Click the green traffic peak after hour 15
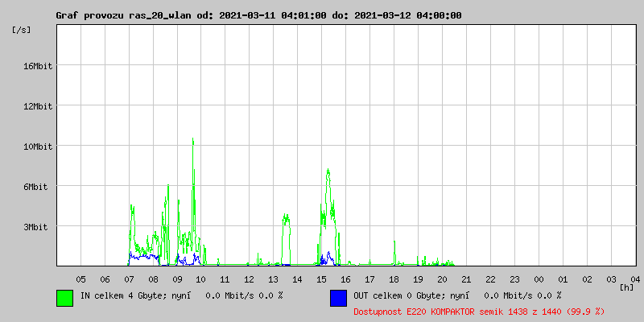Viewport: 644px width, 322px height. [x=328, y=172]
